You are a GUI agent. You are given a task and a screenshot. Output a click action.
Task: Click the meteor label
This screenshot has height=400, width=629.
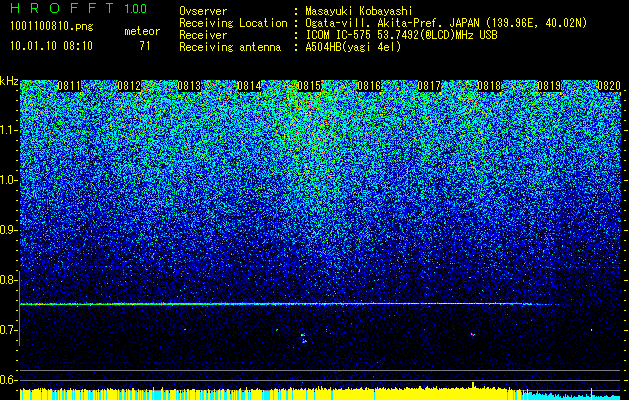(x=142, y=31)
